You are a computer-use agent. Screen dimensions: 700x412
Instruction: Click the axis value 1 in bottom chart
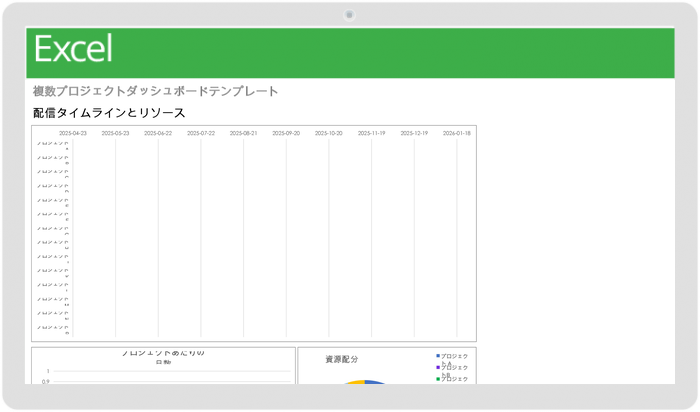point(48,371)
